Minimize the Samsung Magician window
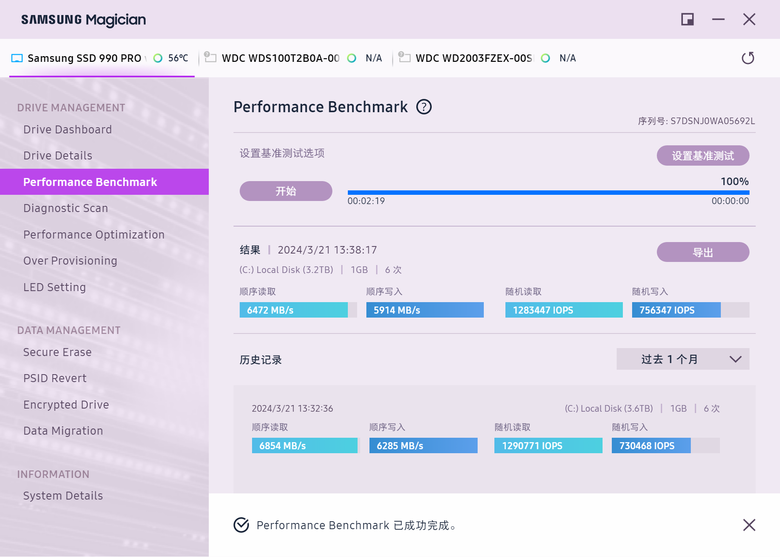780x557 pixels. (x=718, y=19)
